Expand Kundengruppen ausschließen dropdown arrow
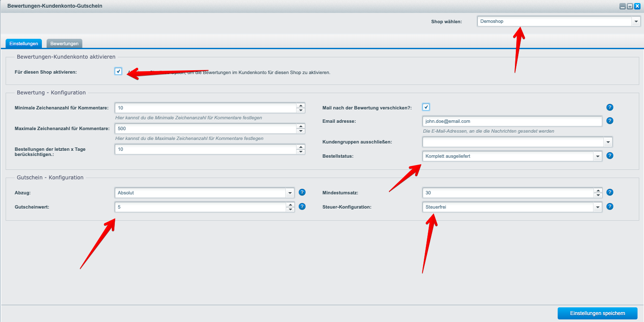 coord(608,142)
